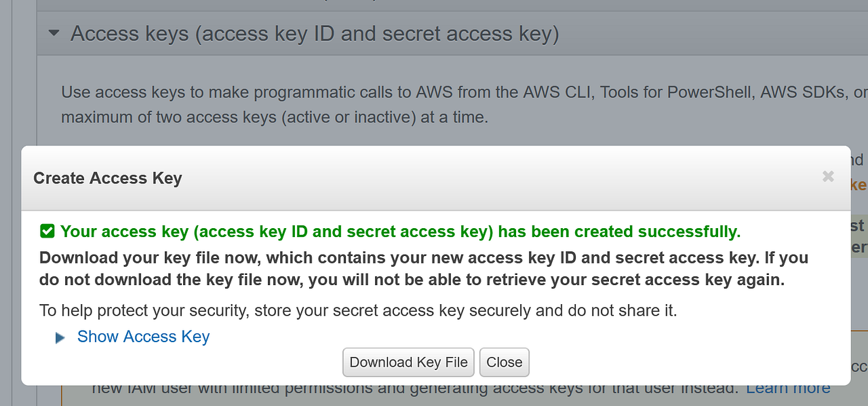This screenshot has width=868, height=406.
Task: Click the green success checkmark icon
Action: (x=47, y=232)
